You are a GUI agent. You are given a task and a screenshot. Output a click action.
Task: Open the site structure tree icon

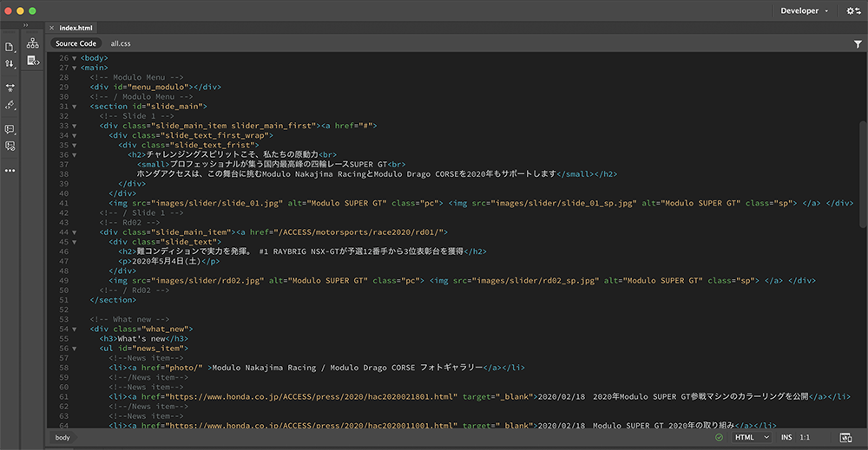pyautogui.click(x=33, y=43)
